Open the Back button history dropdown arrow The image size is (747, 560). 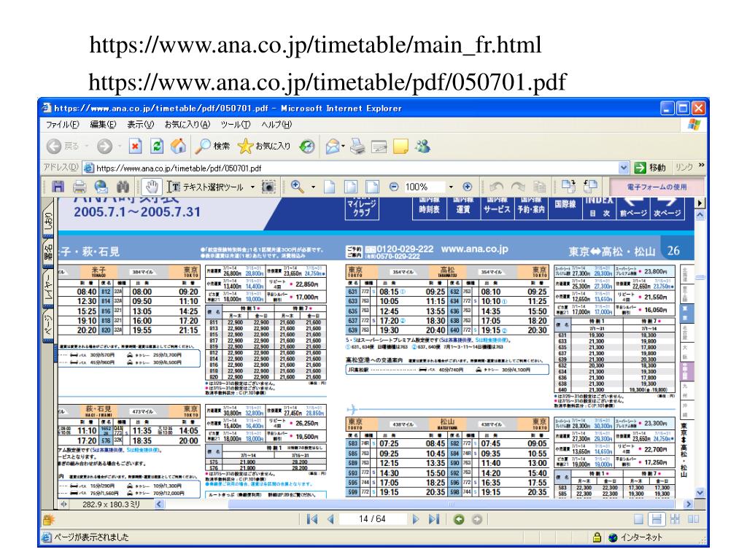88,146
